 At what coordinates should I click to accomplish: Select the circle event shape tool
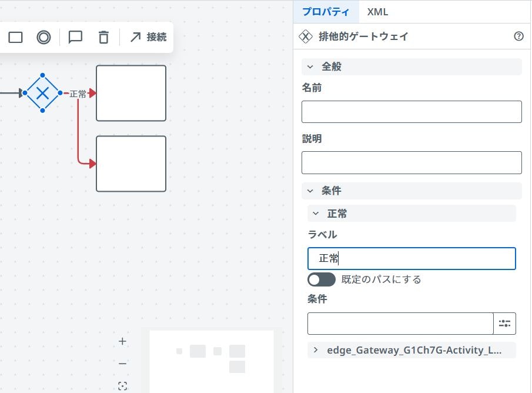tap(44, 37)
